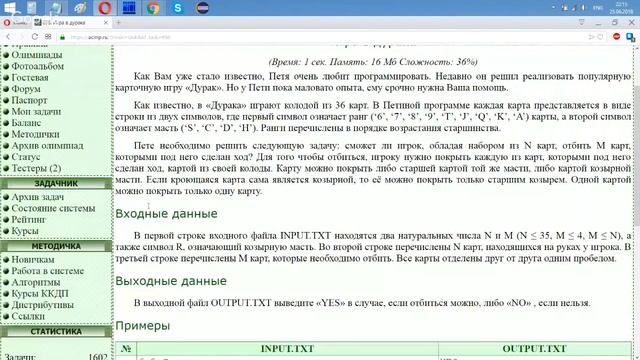Image resolution: width=640 pixels, height=360 pixels.
Task: Click the red adblocker extension icon
Action: pyautogui.click(x=616, y=37)
